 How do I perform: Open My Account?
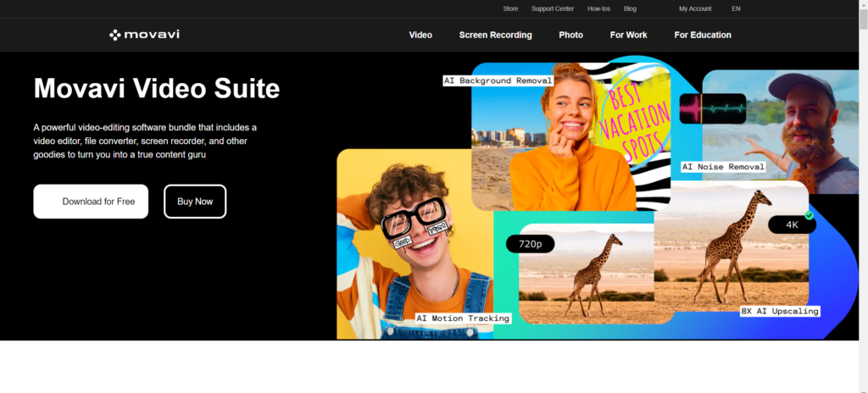pyautogui.click(x=695, y=8)
